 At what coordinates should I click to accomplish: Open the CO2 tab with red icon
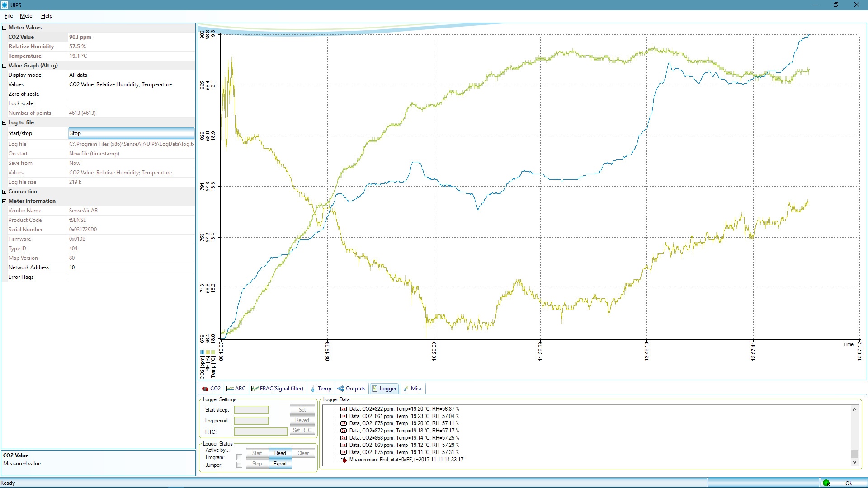pos(205,389)
